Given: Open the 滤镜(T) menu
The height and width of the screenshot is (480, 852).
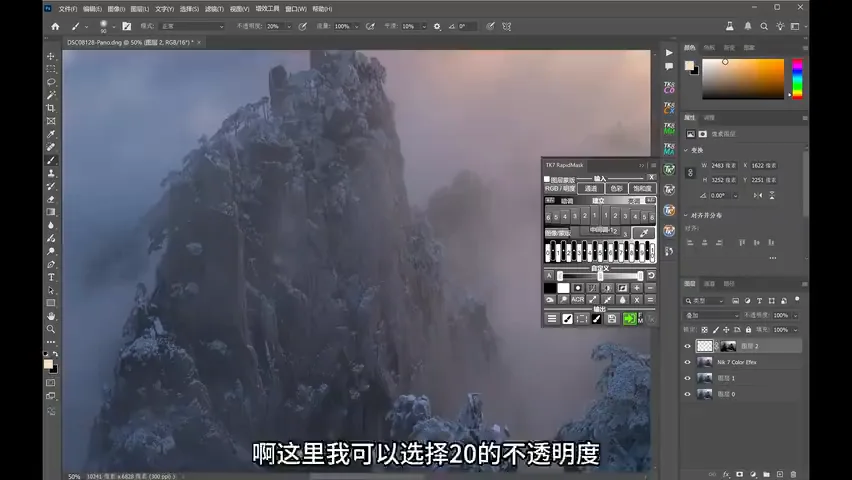Looking at the screenshot, I should (214, 9).
